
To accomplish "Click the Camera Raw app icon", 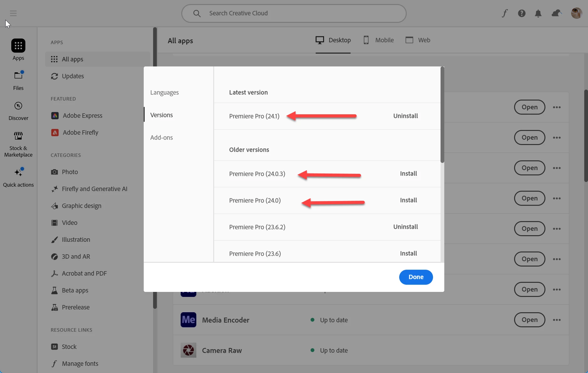I will [x=188, y=350].
